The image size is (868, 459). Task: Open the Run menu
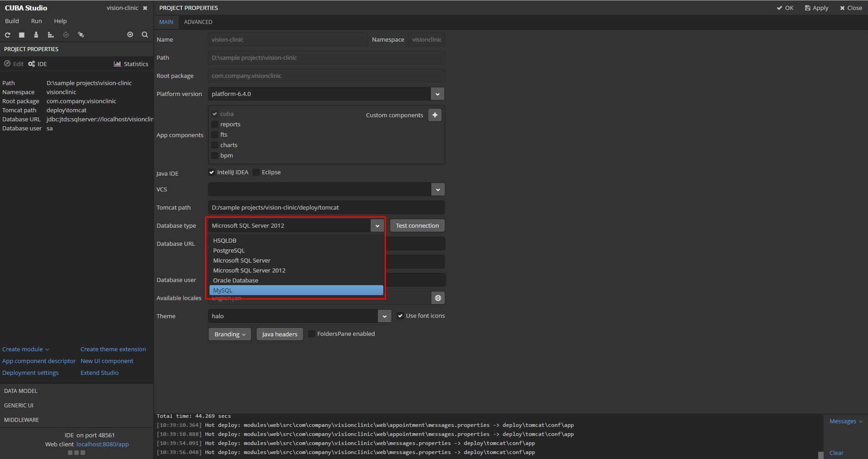pyautogui.click(x=37, y=21)
